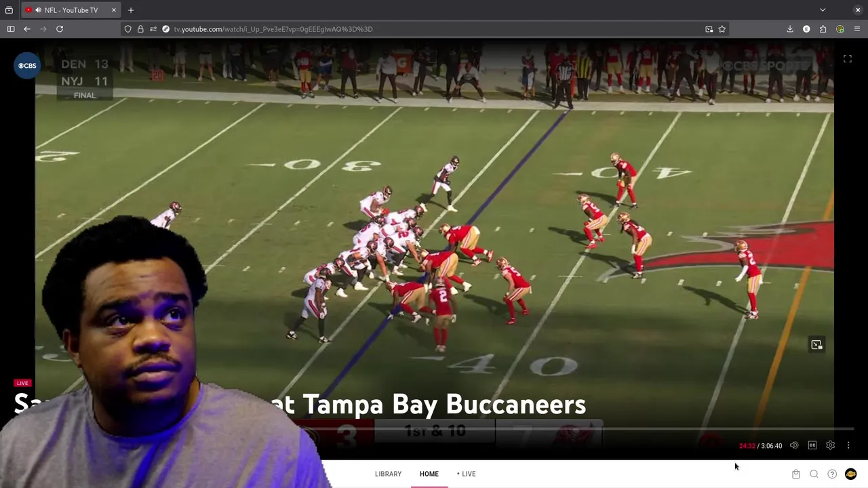Click the 24:32 elapsed time readout
The width and height of the screenshot is (868, 488).
click(747, 446)
